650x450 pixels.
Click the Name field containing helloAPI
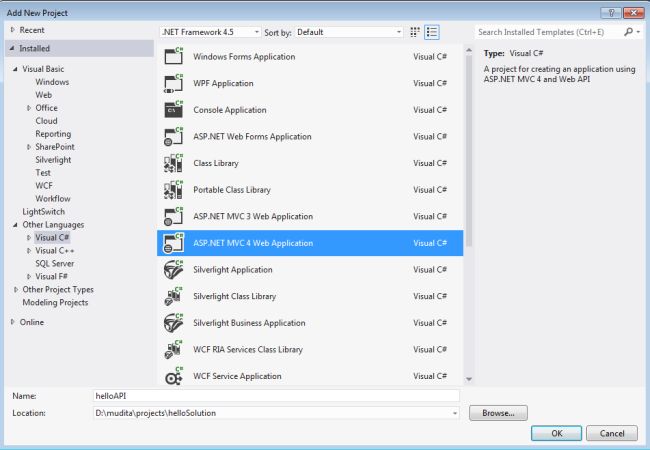coord(276,396)
